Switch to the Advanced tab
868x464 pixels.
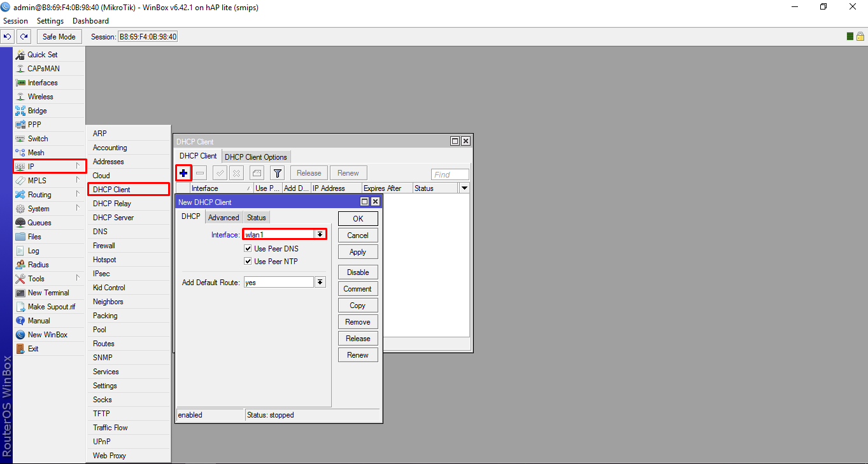(x=224, y=218)
